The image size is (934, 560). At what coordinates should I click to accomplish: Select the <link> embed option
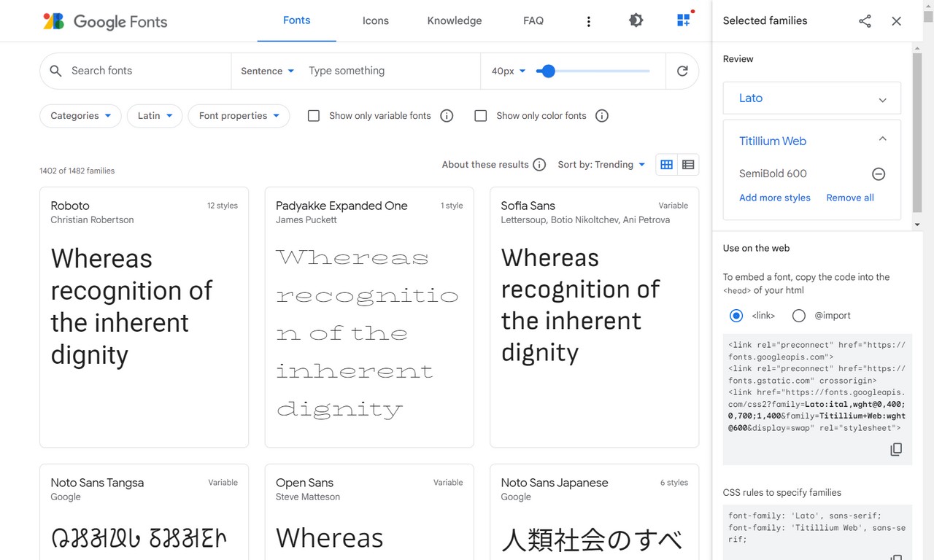[736, 316]
